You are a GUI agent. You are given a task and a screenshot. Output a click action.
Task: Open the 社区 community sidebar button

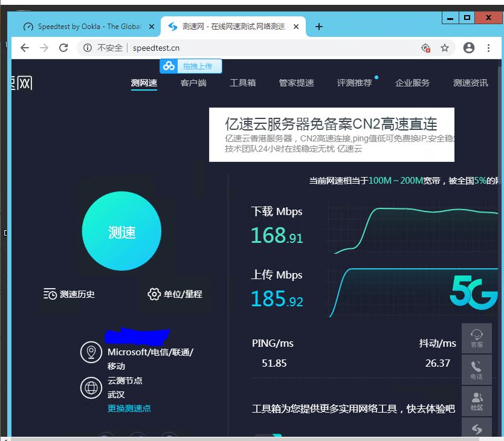[477, 402]
